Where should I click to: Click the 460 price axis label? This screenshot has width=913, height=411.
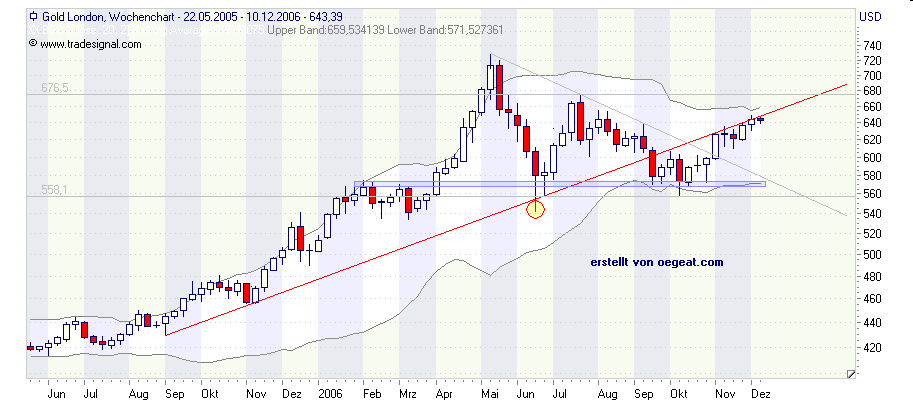click(x=873, y=299)
